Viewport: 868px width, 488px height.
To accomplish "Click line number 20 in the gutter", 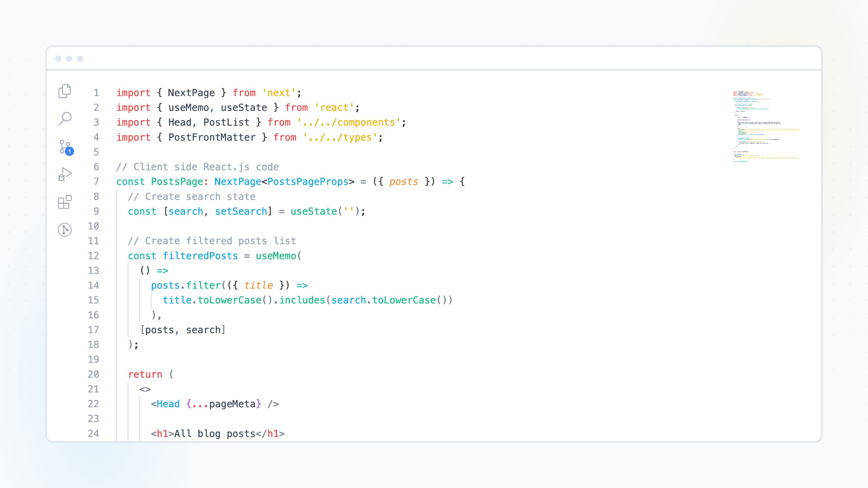I will [x=93, y=374].
